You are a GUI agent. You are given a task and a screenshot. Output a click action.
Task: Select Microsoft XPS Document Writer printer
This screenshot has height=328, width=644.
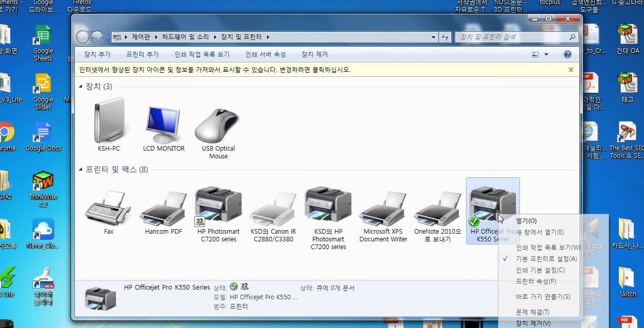[x=383, y=209]
